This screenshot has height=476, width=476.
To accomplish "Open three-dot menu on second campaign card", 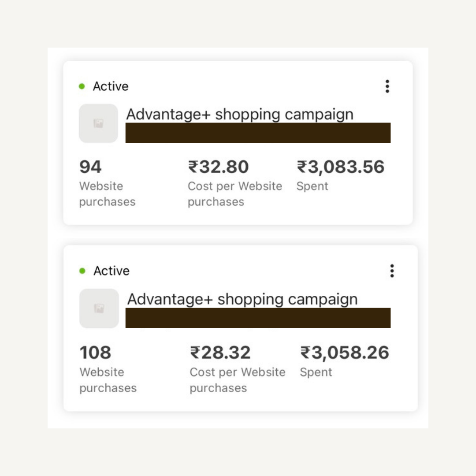I will coord(392,271).
